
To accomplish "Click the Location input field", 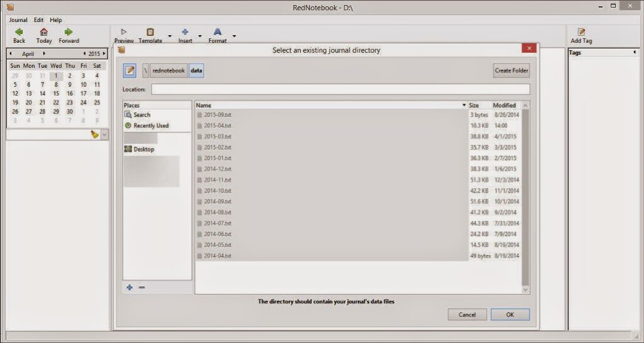I will (340, 89).
